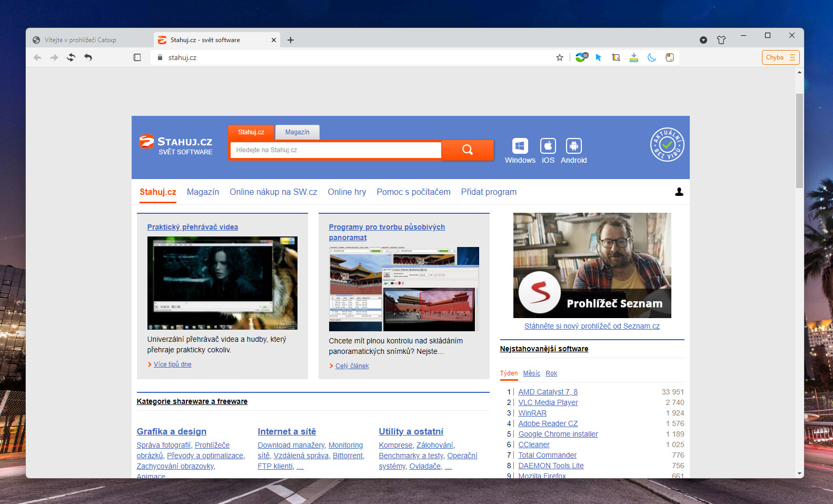The height and width of the screenshot is (504, 833).
Task: Open the Internet a sítě category
Action: pyautogui.click(x=287, y=431)
